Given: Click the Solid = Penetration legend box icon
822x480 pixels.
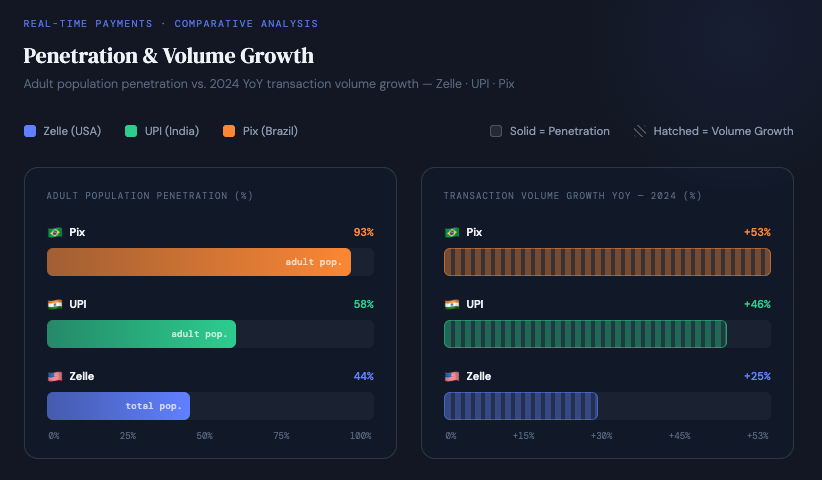Looking at the screenshot, I should pos(496,131).
